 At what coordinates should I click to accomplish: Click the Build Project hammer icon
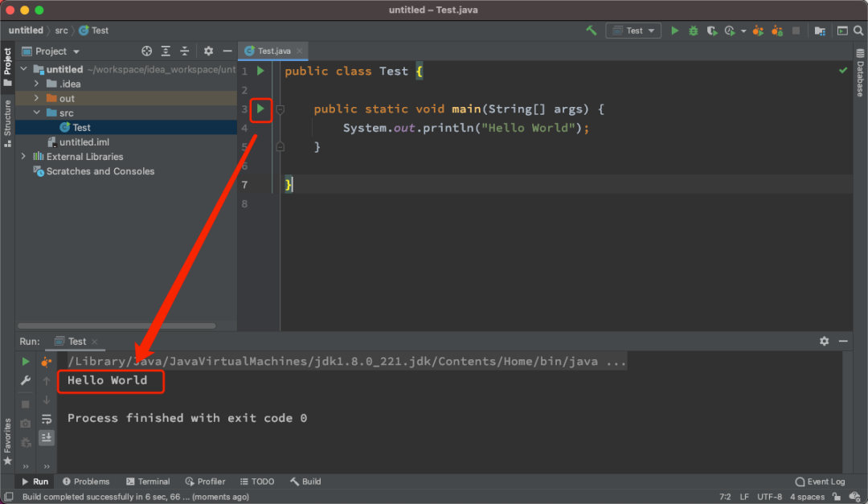592,31
